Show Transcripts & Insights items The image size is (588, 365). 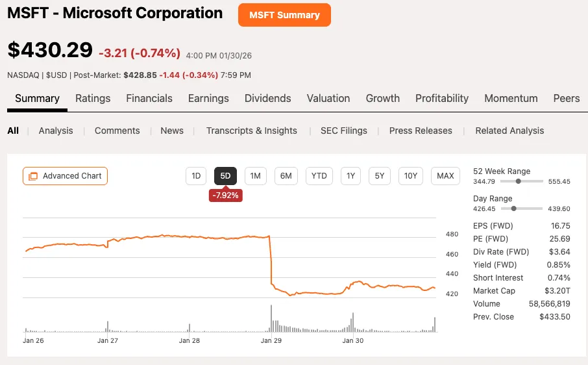point(251,131)
